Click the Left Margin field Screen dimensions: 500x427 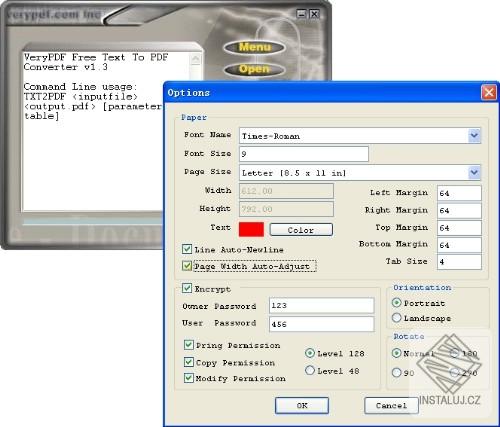tap(459, 193)
